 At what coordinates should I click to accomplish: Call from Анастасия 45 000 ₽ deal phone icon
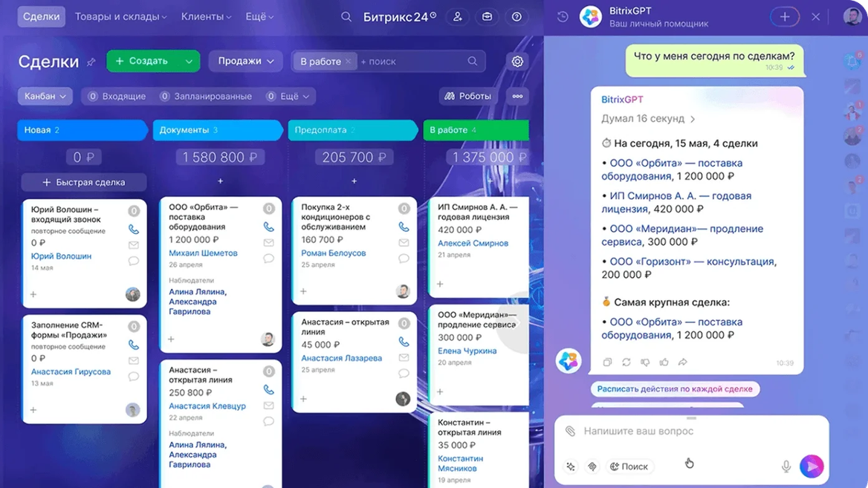click(x=404, y=342)
